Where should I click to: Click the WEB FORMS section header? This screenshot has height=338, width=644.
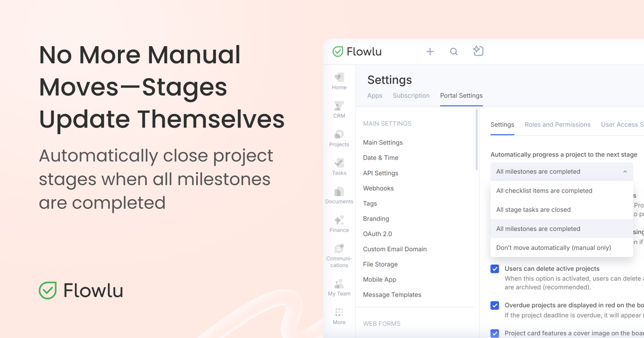point(381,324)
